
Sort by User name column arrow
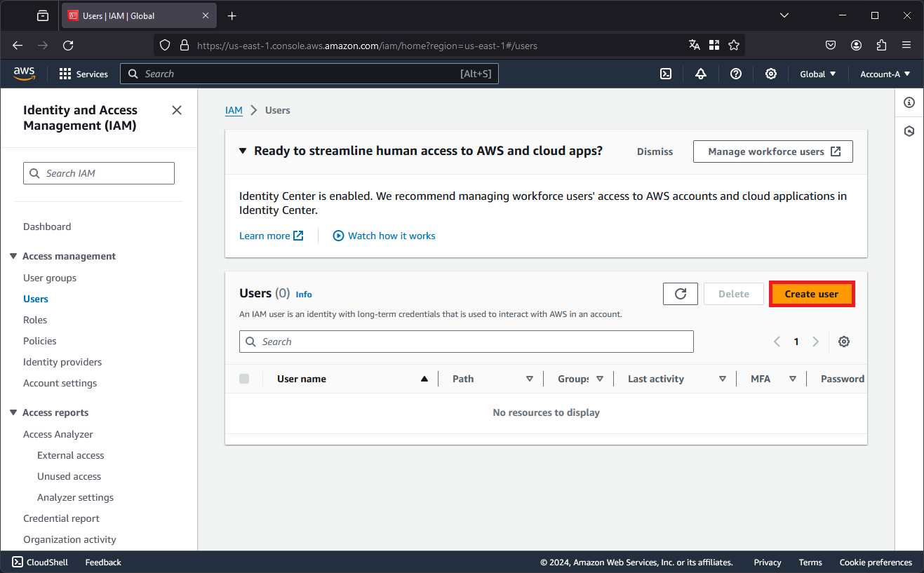pos(424,379)
